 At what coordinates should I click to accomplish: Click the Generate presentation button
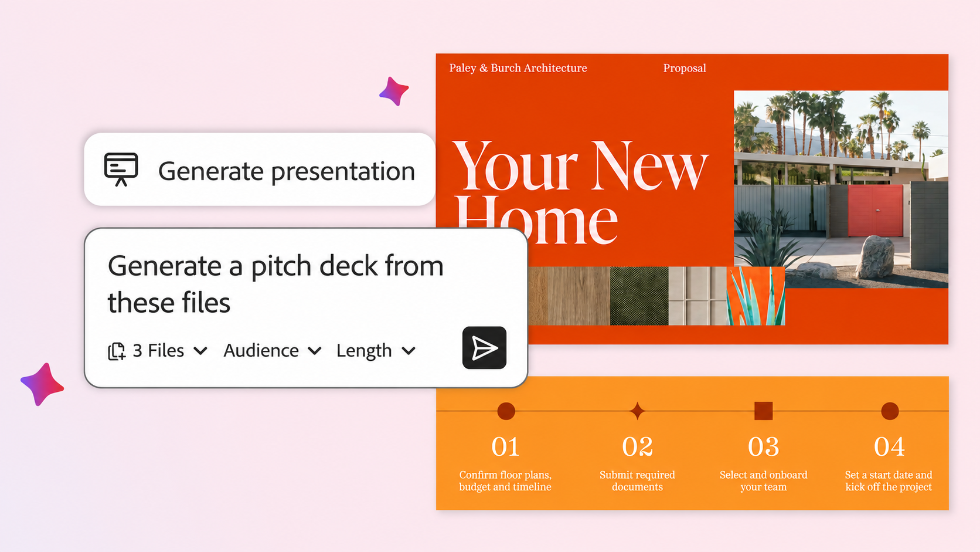click(x=260, y=170)
